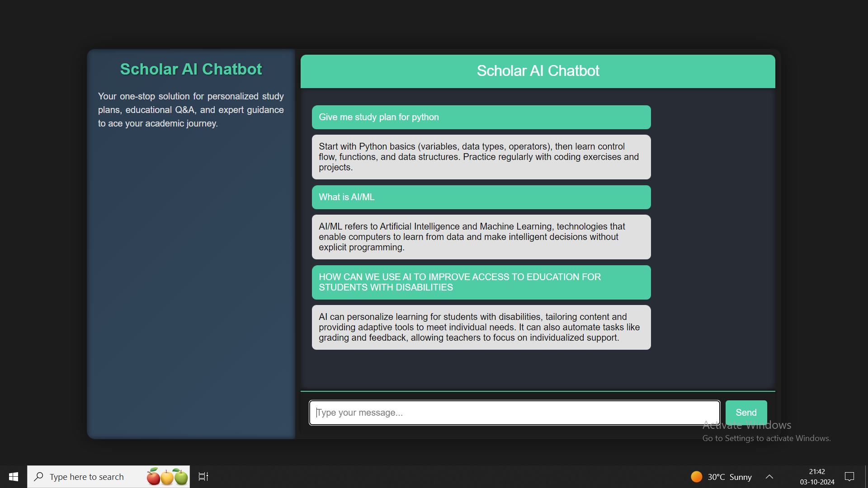Viewport: 868px width, 488px height.
Task: Click the students with disabilities question bubble
Action: [x=481, y=282]
